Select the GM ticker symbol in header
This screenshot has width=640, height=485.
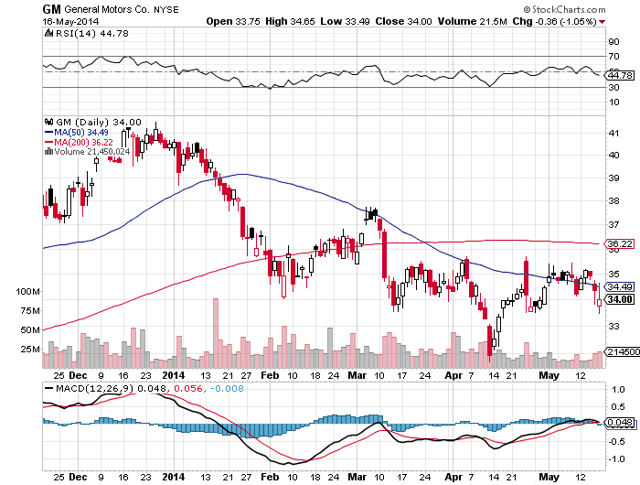coord(51,9)
